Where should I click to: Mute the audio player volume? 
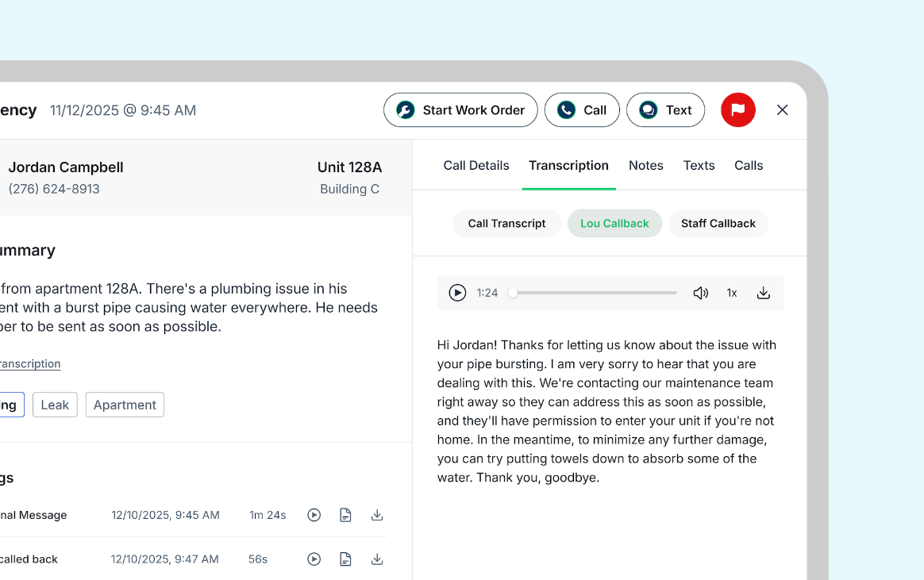(700, 293)
